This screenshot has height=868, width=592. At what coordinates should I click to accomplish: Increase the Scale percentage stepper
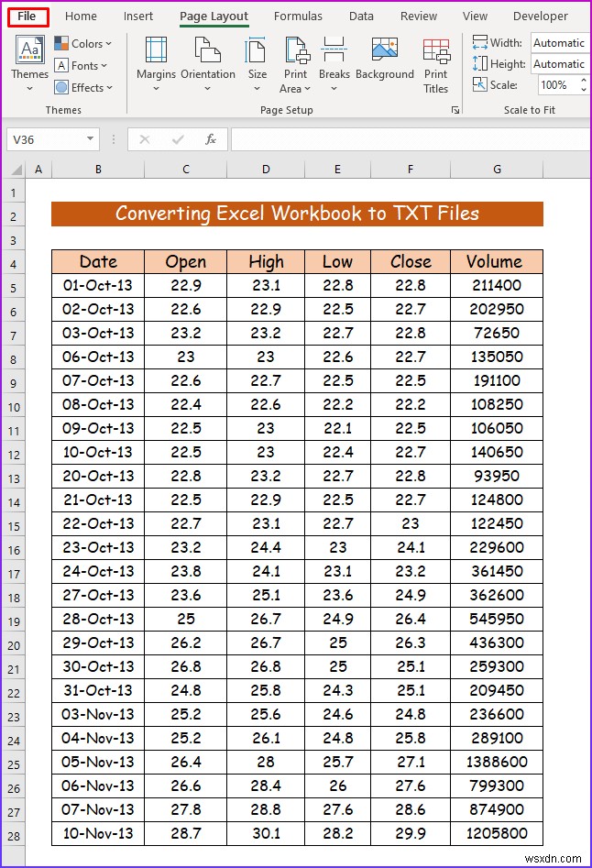583,81
